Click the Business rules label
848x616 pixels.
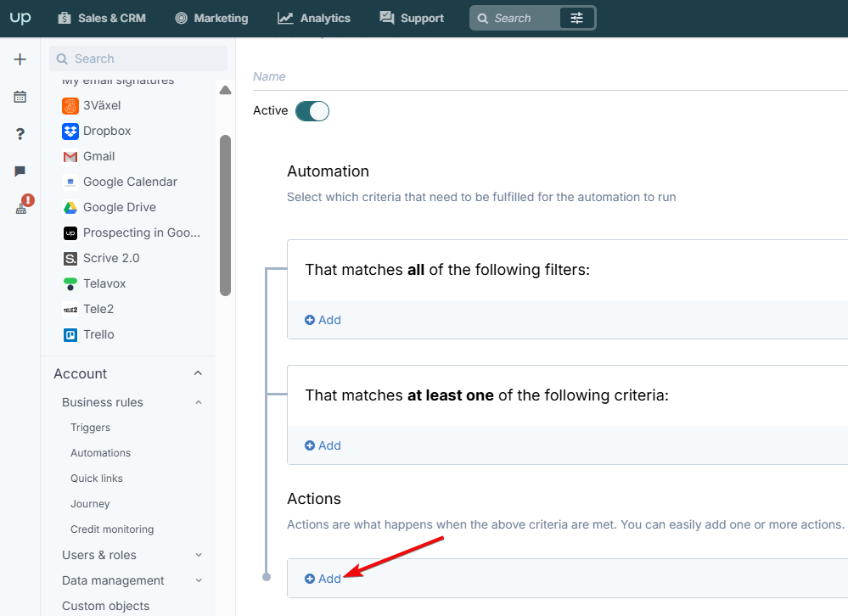click(102, 402)
